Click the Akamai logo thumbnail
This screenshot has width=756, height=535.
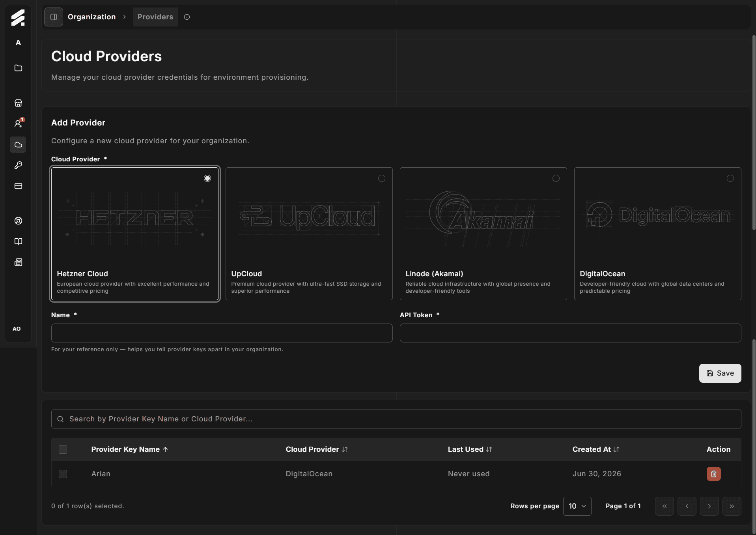[x=483, y=219]
